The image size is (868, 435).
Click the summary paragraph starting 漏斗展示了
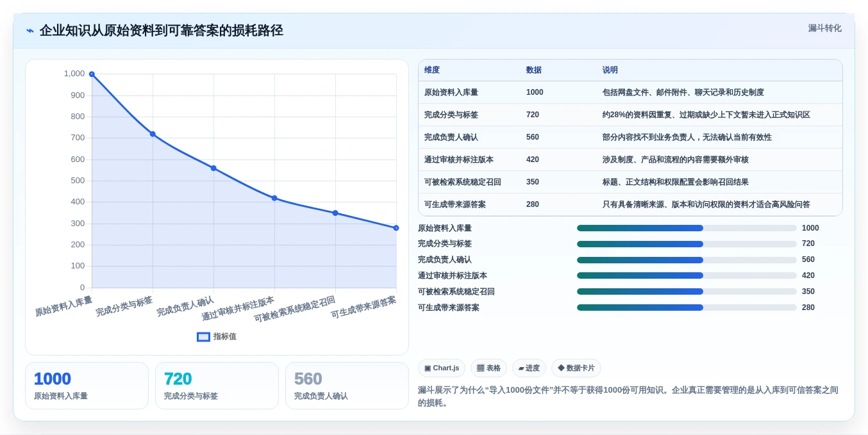coord(628,397)
